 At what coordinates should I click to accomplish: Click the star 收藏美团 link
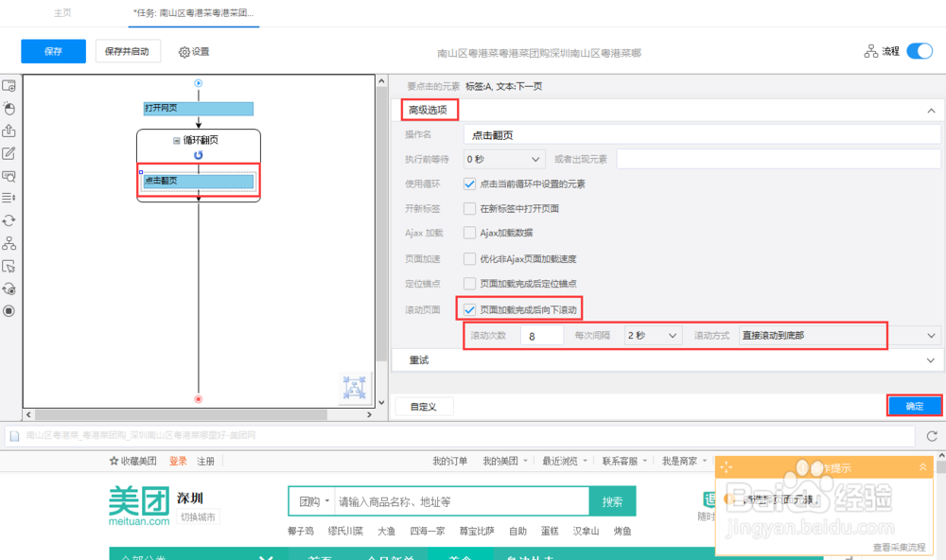132,461
